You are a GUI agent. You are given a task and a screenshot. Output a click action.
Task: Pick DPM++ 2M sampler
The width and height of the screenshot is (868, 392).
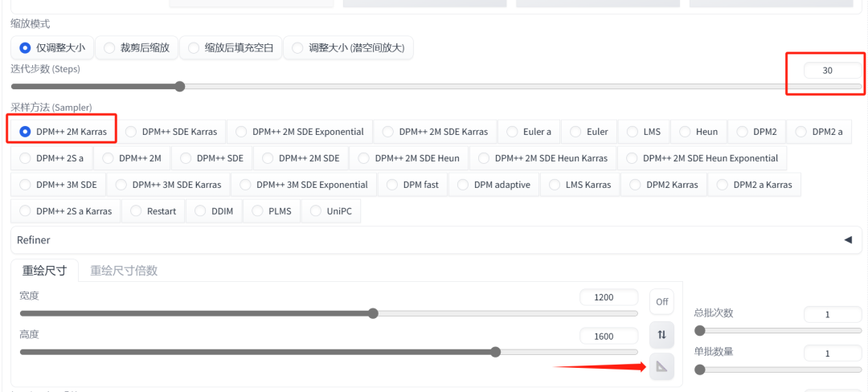pos(132,158)
